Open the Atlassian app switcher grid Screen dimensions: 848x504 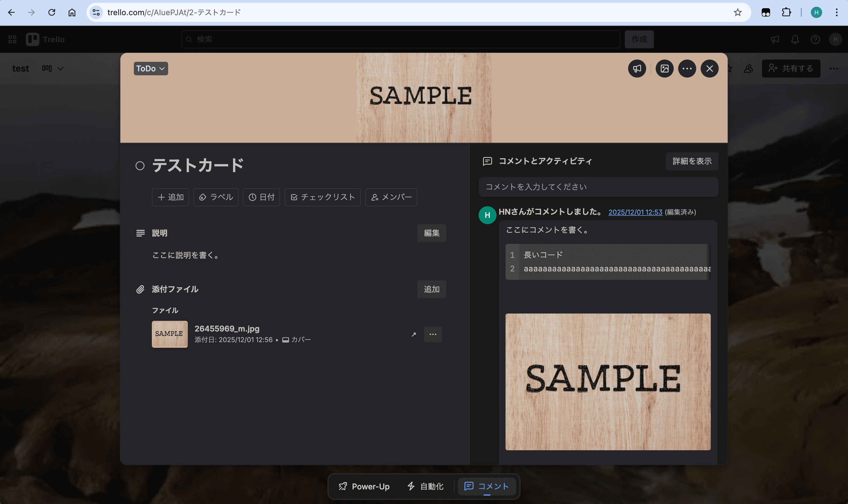[x=12, y=39]
